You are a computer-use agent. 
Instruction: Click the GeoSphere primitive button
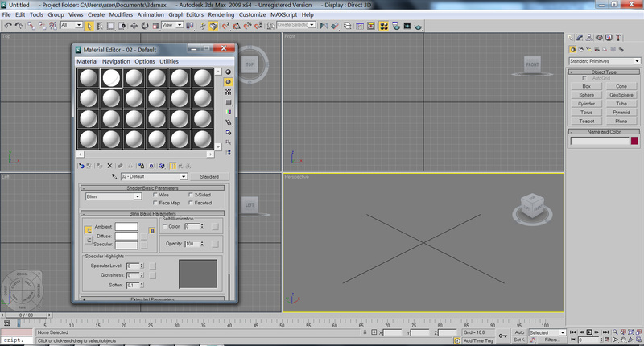point(621,95)
